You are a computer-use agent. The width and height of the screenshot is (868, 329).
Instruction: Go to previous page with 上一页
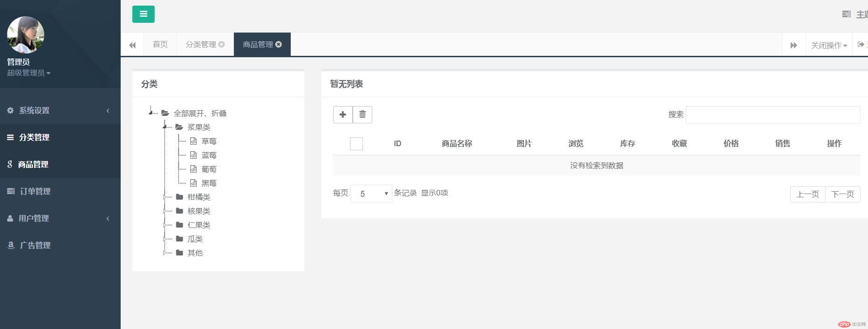point(808,194)
